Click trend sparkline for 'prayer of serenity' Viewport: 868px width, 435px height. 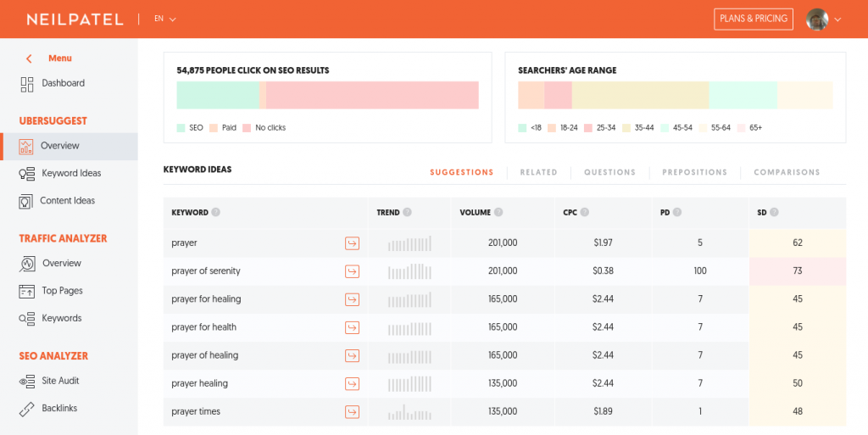[409, 271]
